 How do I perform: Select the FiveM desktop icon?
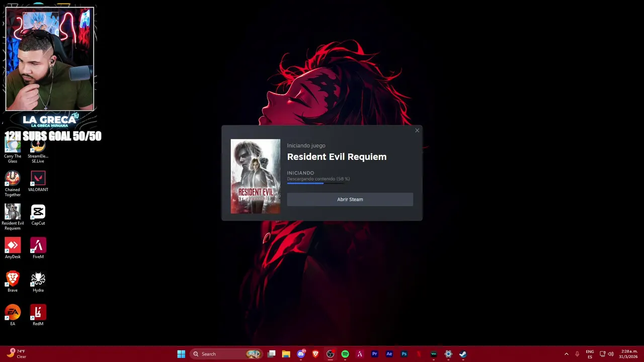point(38,248)
